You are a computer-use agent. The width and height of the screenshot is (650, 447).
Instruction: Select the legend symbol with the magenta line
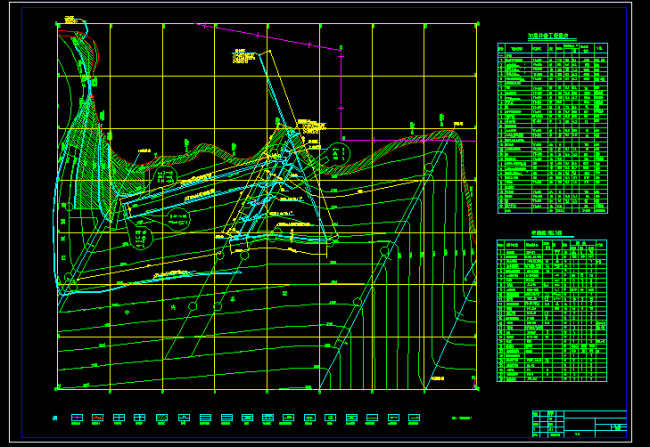point(77,418)
